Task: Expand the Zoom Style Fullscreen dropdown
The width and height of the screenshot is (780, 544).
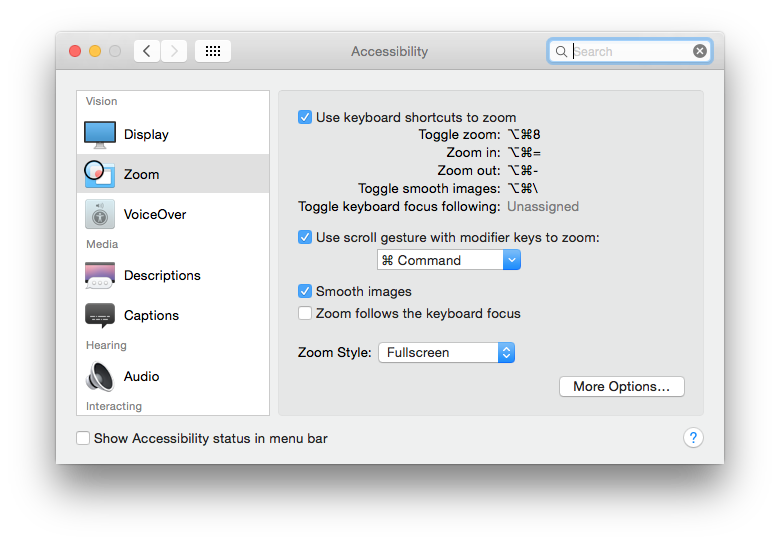Action: pos(446,352)
